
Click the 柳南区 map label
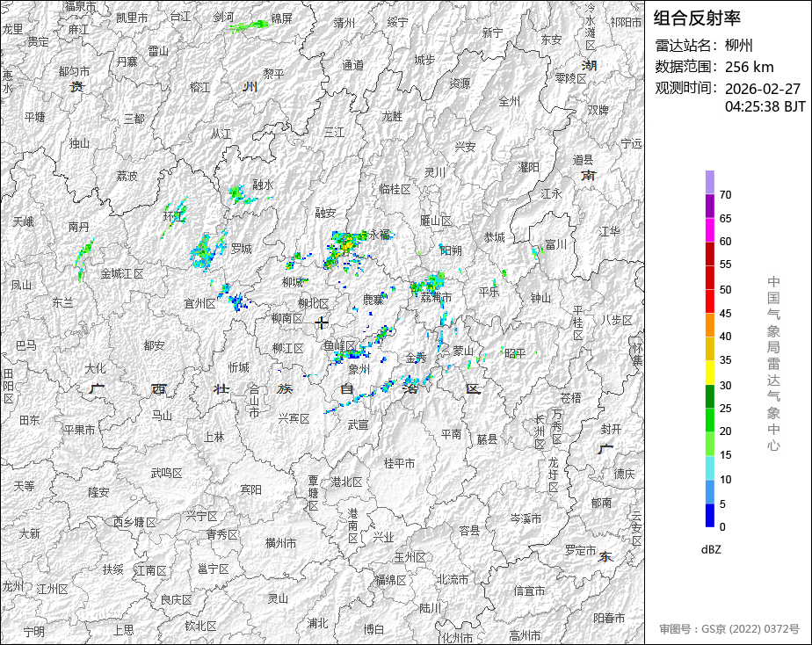point(287,318)
